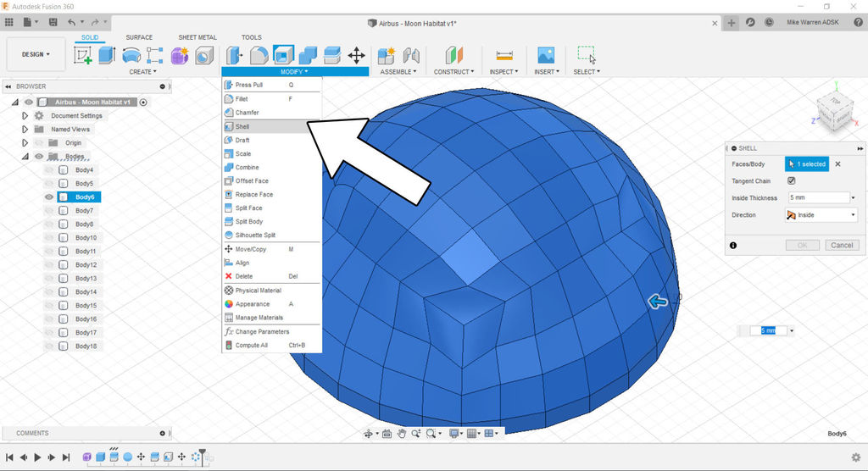The height and width of the screenshot is (471, 868).
Task: Activate the Shell toolbar icon
Action: pos(283,55)
